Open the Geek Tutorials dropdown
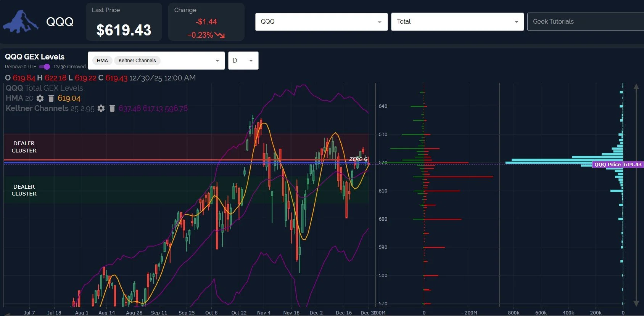This screenshot has width=644, height=316. tap(586, 22)
